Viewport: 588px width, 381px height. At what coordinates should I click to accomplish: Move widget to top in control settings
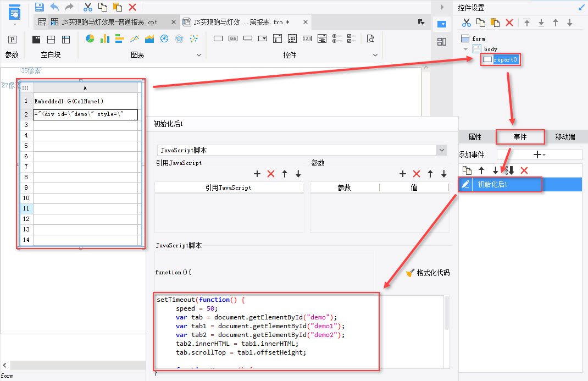527,23
